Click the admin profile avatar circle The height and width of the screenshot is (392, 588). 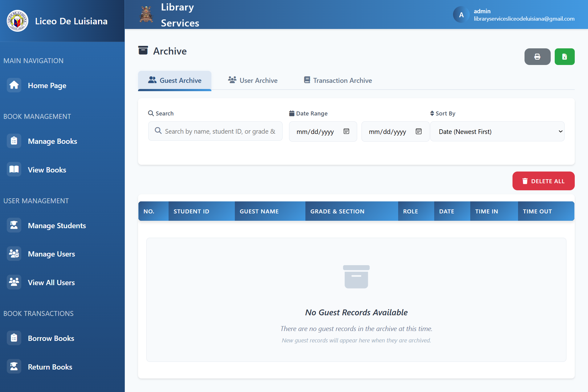(x=461, y=14)
